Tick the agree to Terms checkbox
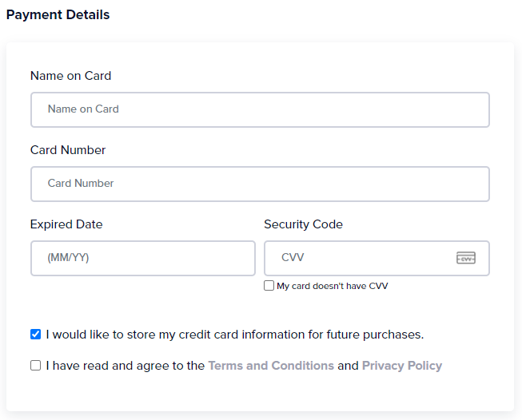Image resolution: width=522 pixels, height=420 pixels. [36, 366]
